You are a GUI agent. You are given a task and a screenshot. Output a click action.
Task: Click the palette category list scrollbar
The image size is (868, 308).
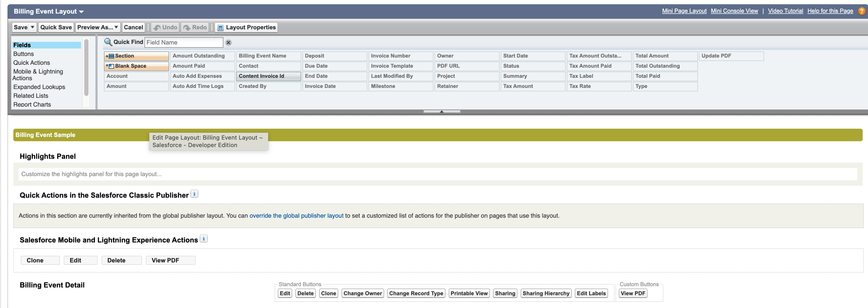pyautogui.click(x=86, y=67)
